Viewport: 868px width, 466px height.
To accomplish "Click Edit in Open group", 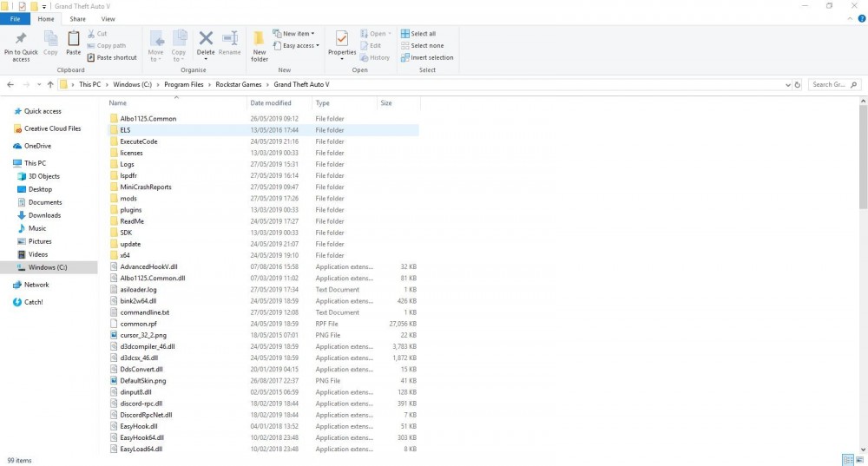I will [x=371, y=46].
